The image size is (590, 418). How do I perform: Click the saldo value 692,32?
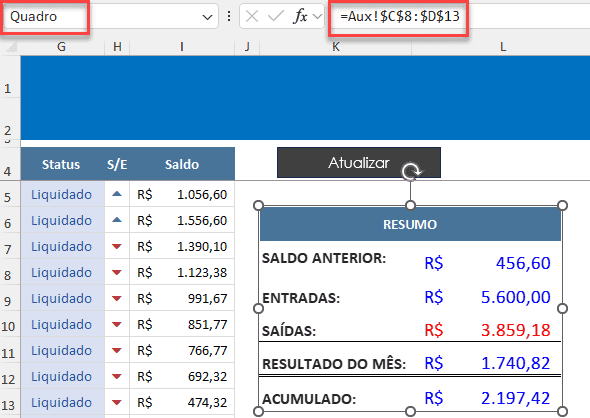(208, 376)
